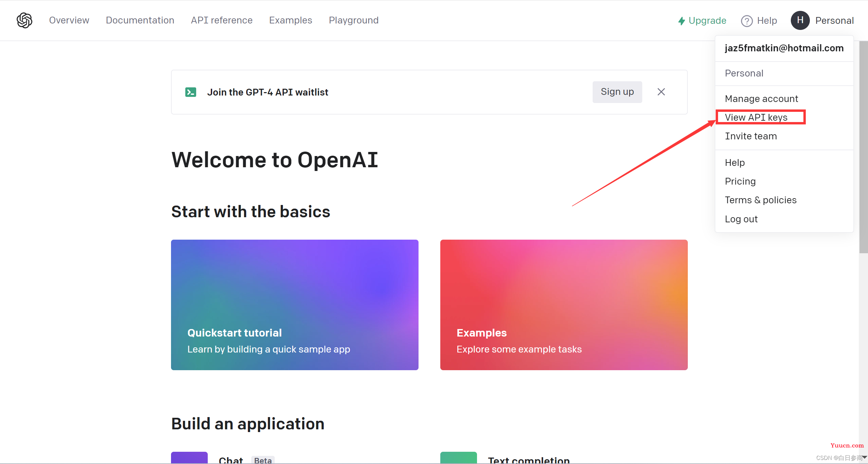Click the Playground navigation tab

(353, 20)
